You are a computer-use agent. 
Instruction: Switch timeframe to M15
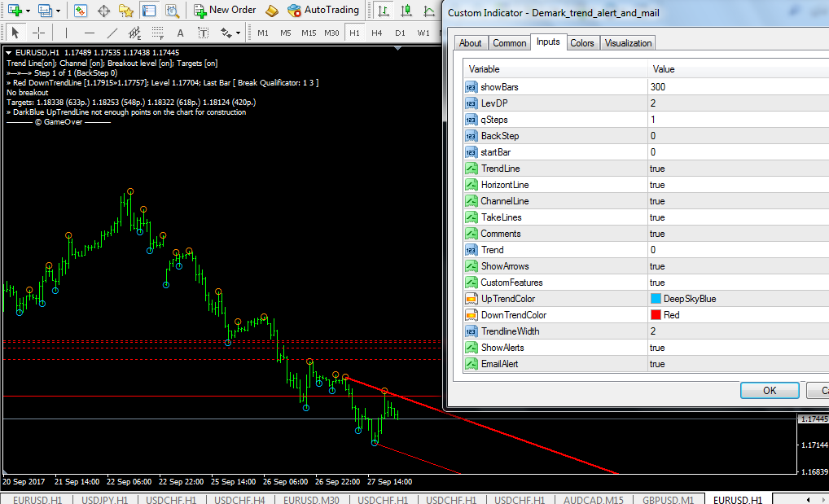309,33
